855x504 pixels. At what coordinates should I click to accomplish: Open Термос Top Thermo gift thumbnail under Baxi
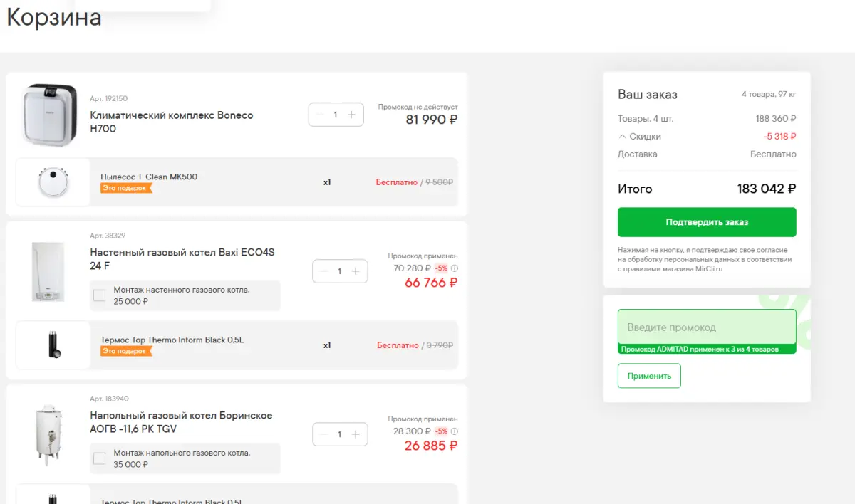click(x=53, y=345)
